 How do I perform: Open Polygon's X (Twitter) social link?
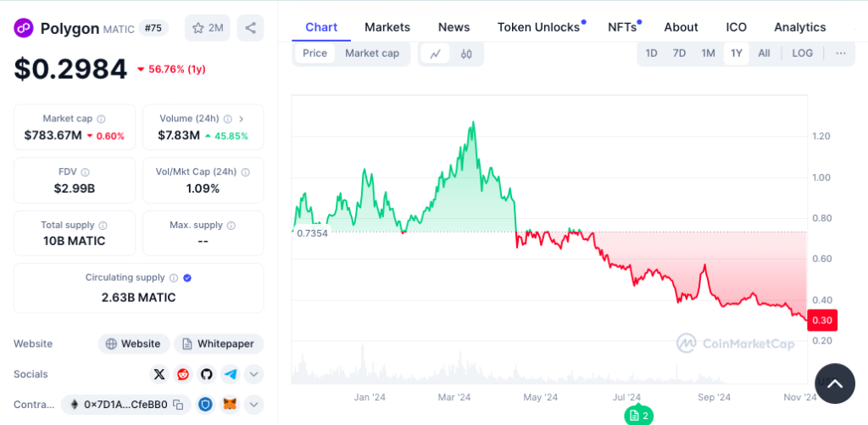(x=159, y=374)
